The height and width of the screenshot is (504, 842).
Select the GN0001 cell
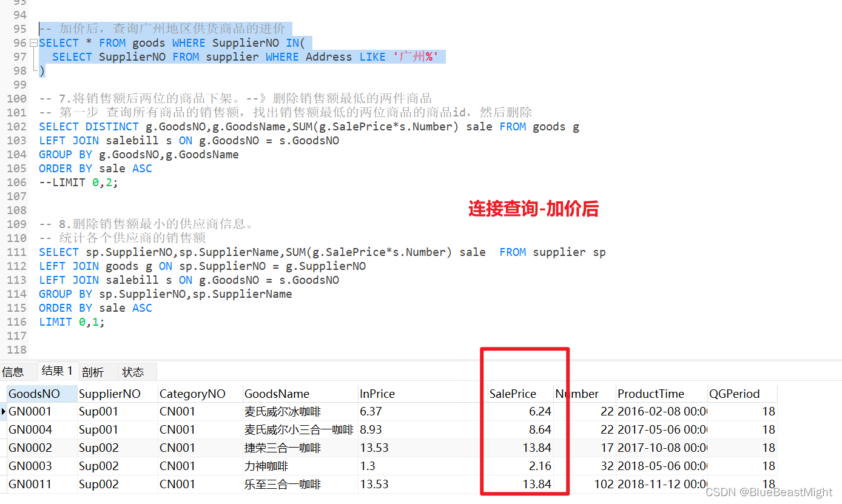pyautogui.click(x=42, y=412)
